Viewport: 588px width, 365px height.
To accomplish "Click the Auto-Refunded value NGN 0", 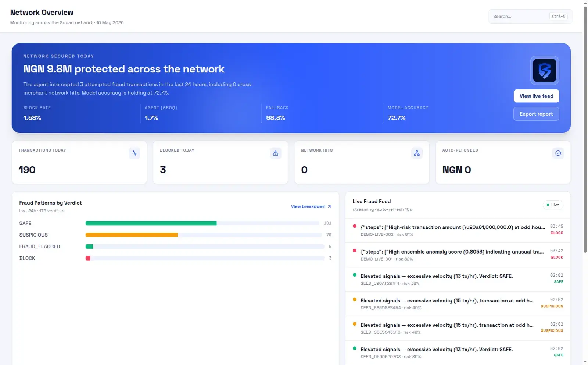I will (x=456, y=170).
